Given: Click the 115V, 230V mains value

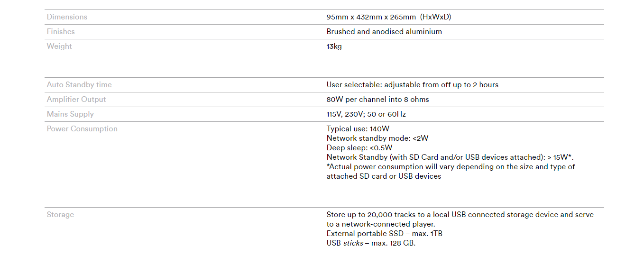Looking at the screenshot, I should coord(366,114).
